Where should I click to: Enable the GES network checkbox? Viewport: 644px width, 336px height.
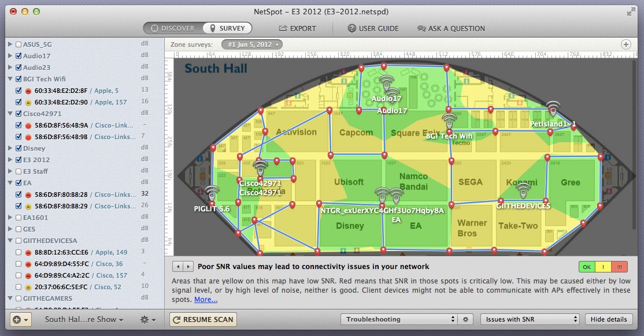click(x=18, y=229)
